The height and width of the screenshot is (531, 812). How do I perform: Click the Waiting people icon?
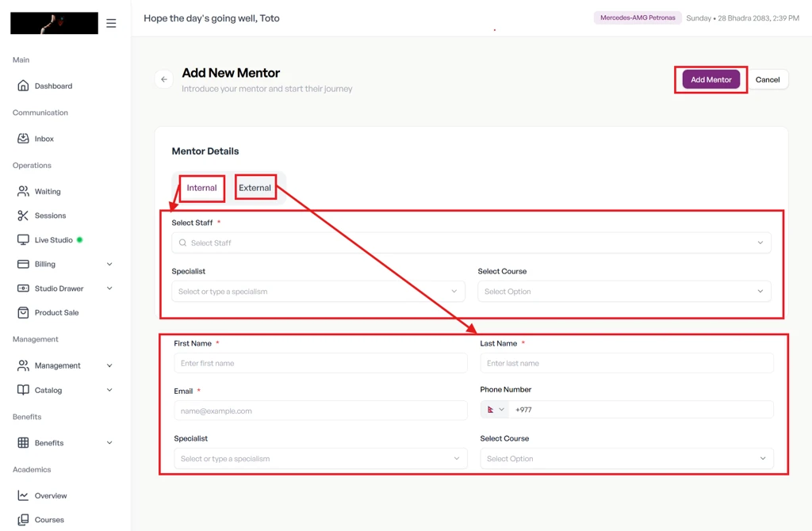[x=23, y=191]
